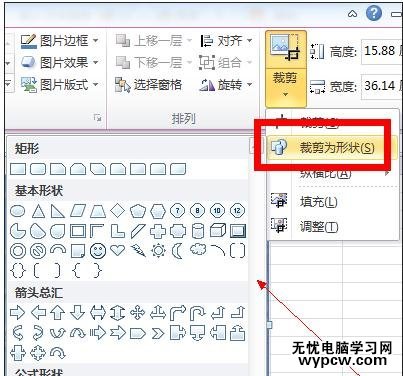Click Send Backward (下移一层) button
This screenshot has width=403, height=376.
click(x=153, y=62)
